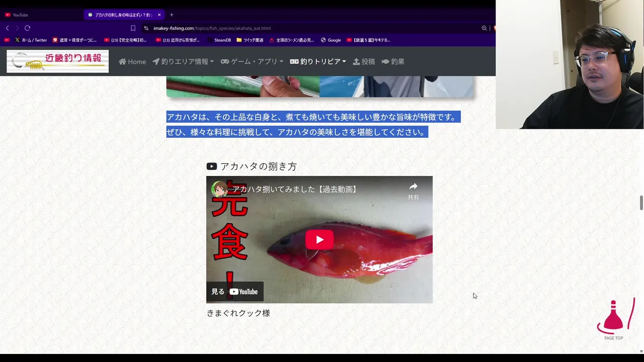Open the first YouTube bookmark icon
The image size is (644, 362).
coord(7,40)
